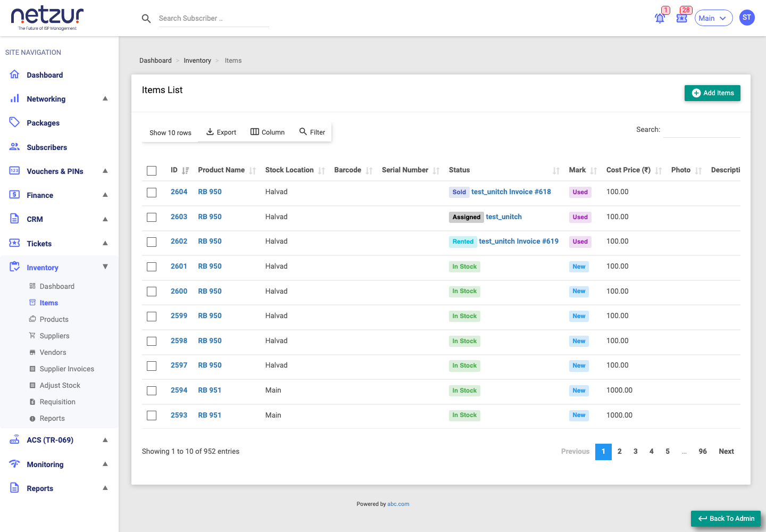
Task: Sort by Mark column sort arrows
Action: click(594, 171)
